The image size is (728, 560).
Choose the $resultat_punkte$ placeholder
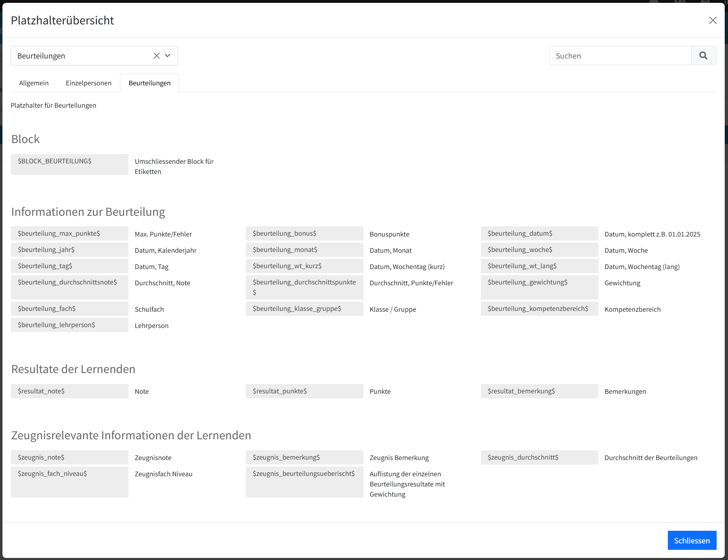coord(304,391)
